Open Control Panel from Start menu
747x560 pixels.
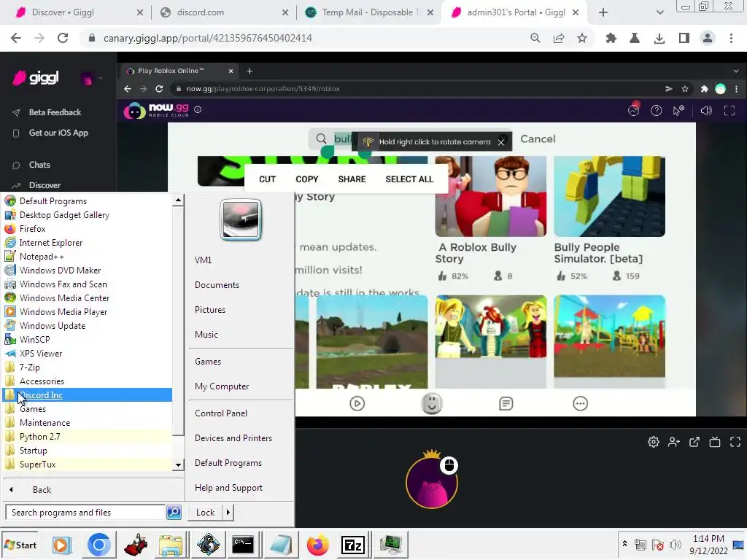220,413
